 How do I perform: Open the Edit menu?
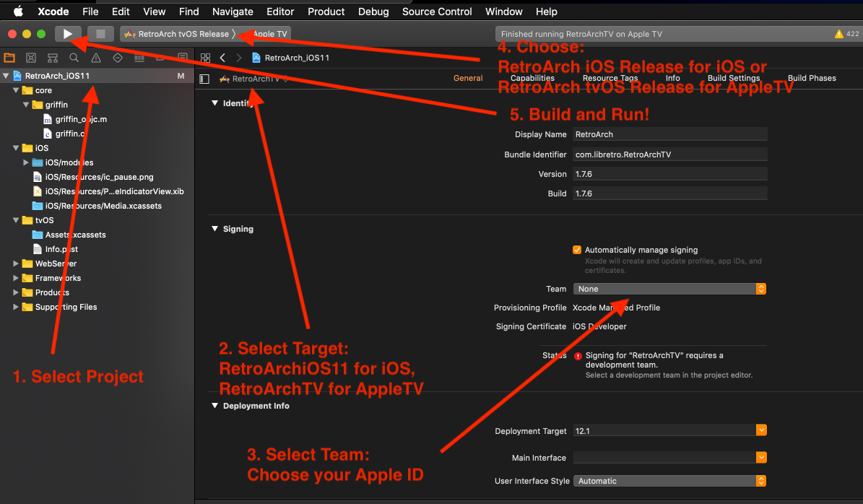pos(121,12)
